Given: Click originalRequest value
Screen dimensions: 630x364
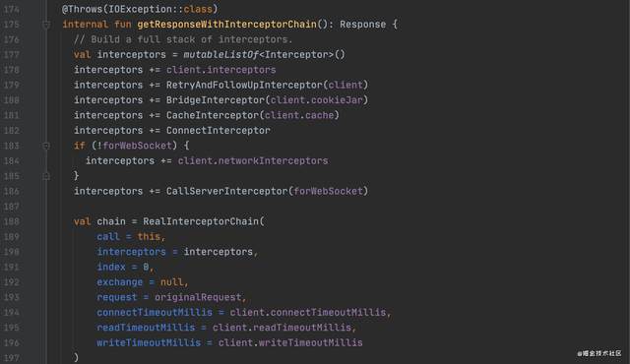Looking at the screenshot, I should (x=198, y=297).
